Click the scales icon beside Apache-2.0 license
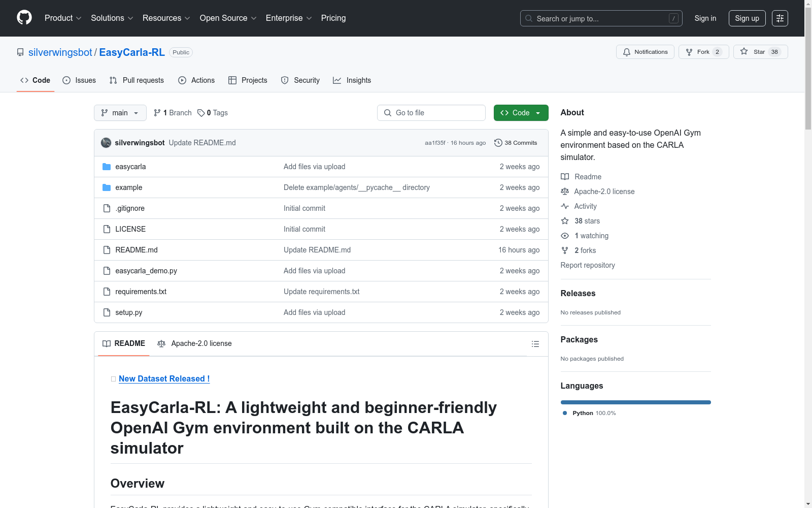812x508 pixels. (x=565, y=192)
